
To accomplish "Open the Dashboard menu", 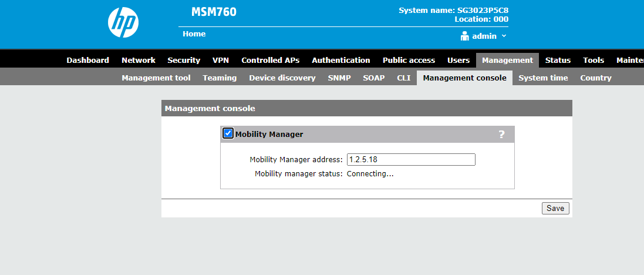I will [x=88, y=60].
